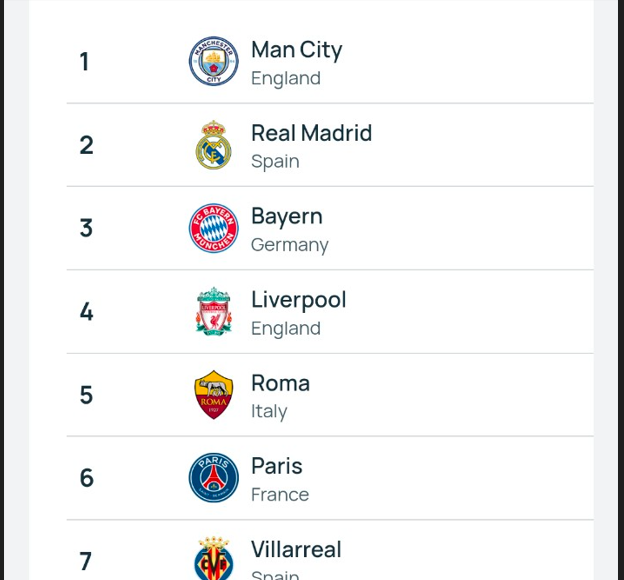Click the Germany label under Bayern
The image size is (624, 580).
click(x=290, y=245)
